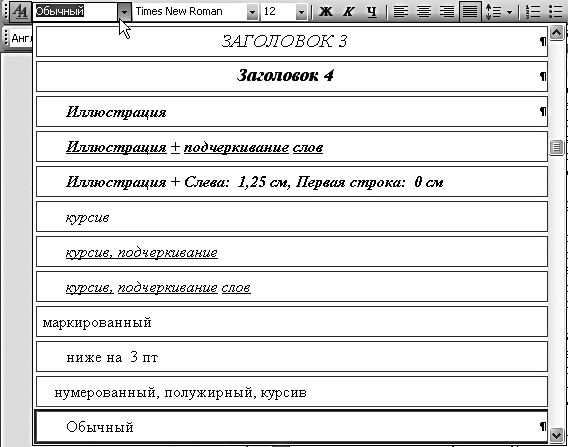Toggle bold formatting with the Ж button
Screen dimensions: 568x447
coord(325,12)
